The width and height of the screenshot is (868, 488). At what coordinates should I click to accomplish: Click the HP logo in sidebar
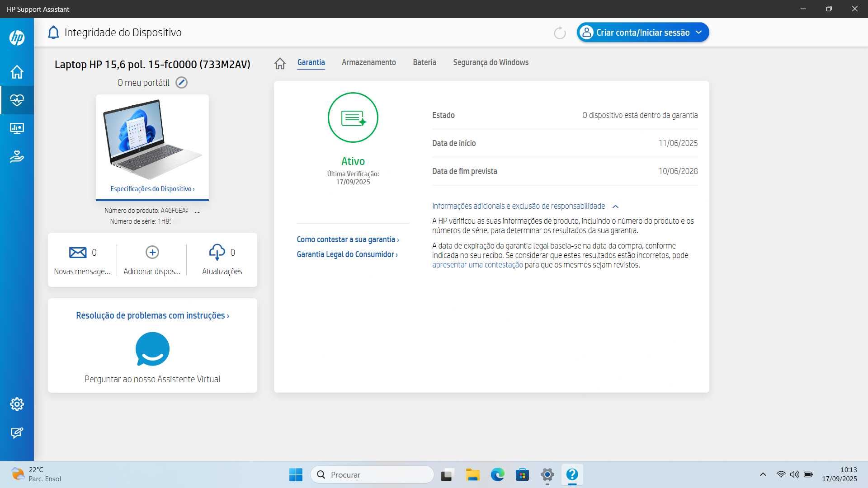coord(17,38)
